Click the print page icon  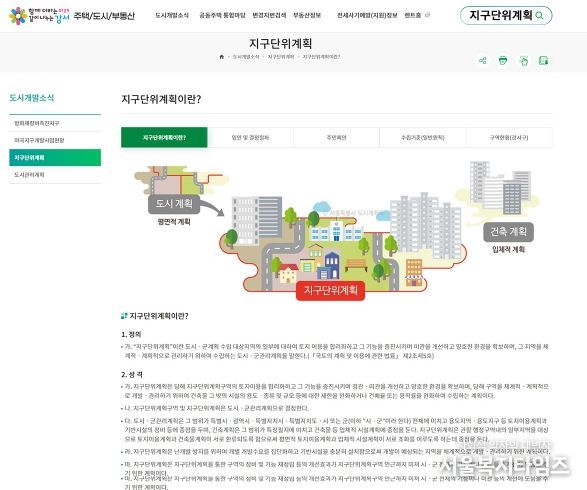[503, 60]
